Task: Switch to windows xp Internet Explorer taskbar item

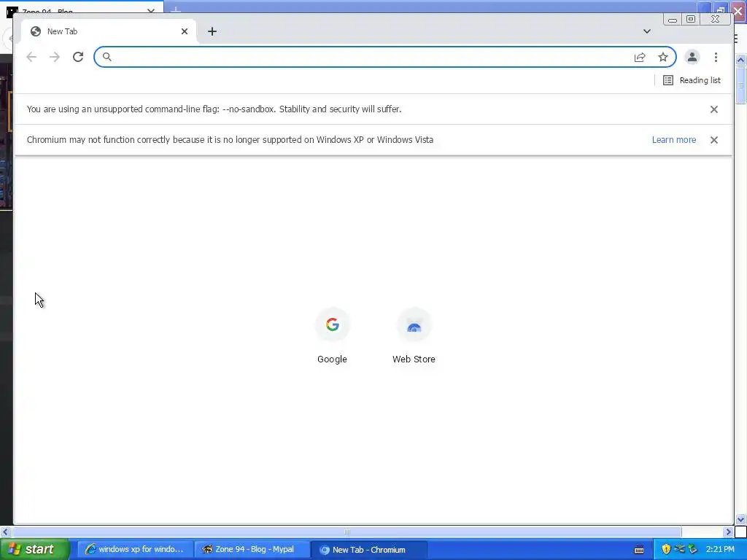Action: point(135,550)
